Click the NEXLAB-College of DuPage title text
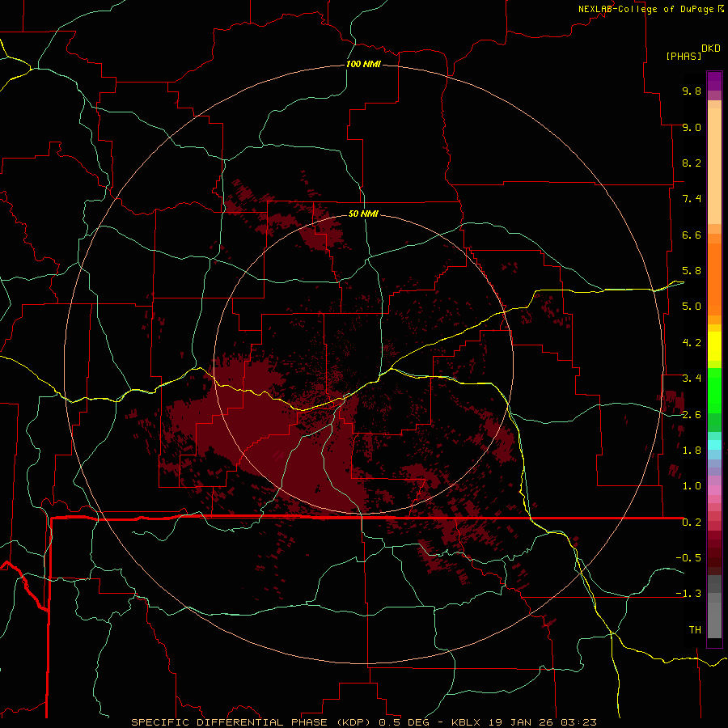The height and width of the screenshot is (728, 728). tap(645, 9)
